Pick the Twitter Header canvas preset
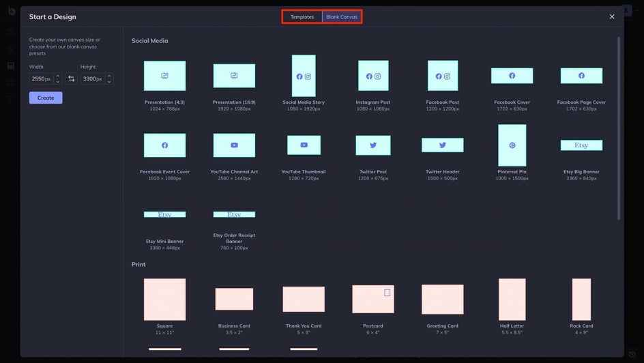This screenshot has width=644, height=363. [x=442, y=145]
